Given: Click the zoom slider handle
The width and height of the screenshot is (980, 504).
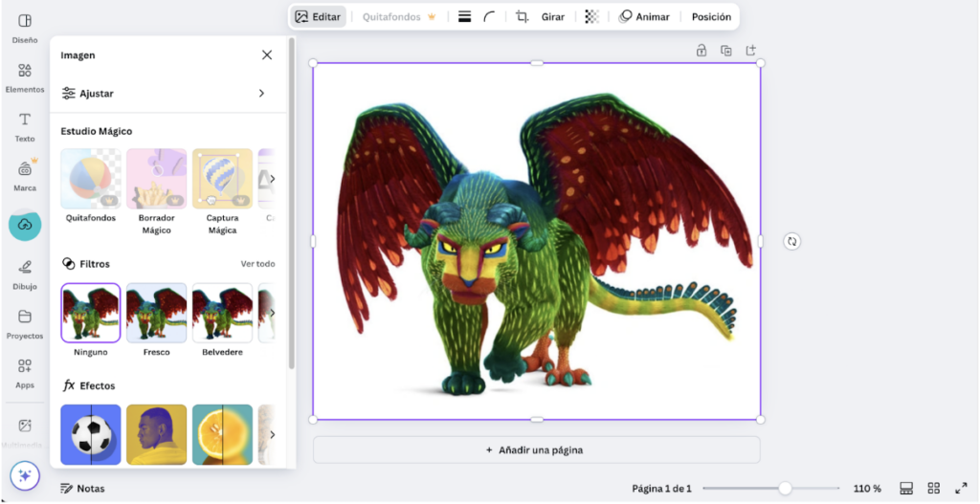Looking at the screenshot, I should (x=785, y=489).
